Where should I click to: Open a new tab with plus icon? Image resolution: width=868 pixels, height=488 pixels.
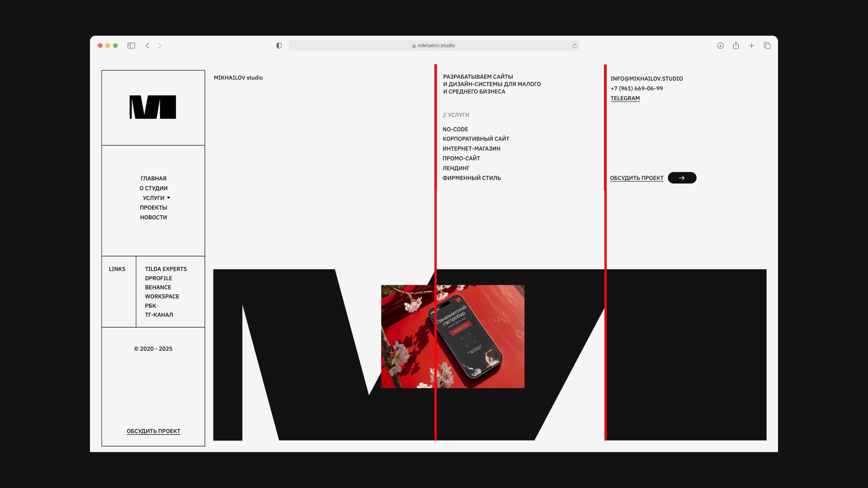[x=751, y=46]
